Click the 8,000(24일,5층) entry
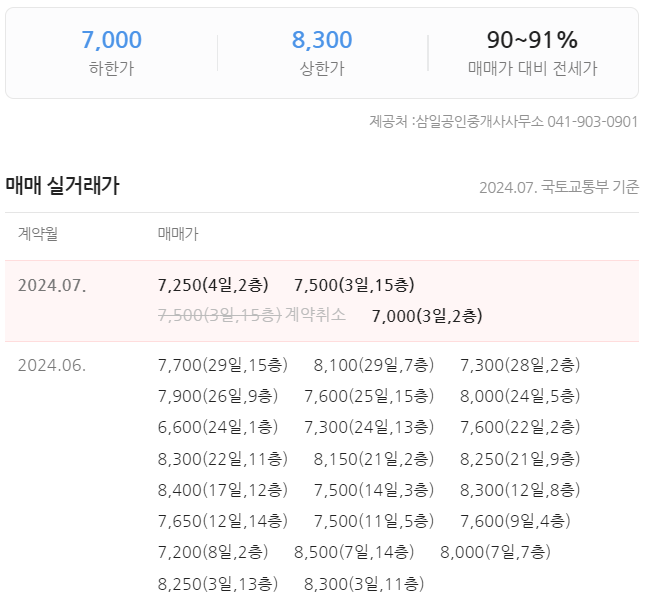 point(520,396)
